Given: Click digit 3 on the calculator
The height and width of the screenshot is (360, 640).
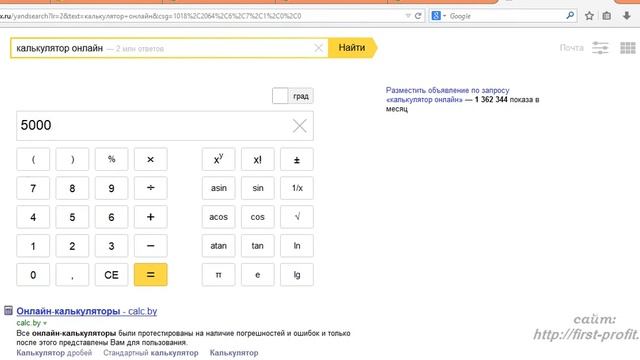Looking at the screenshot, I should tap(111, 246).
